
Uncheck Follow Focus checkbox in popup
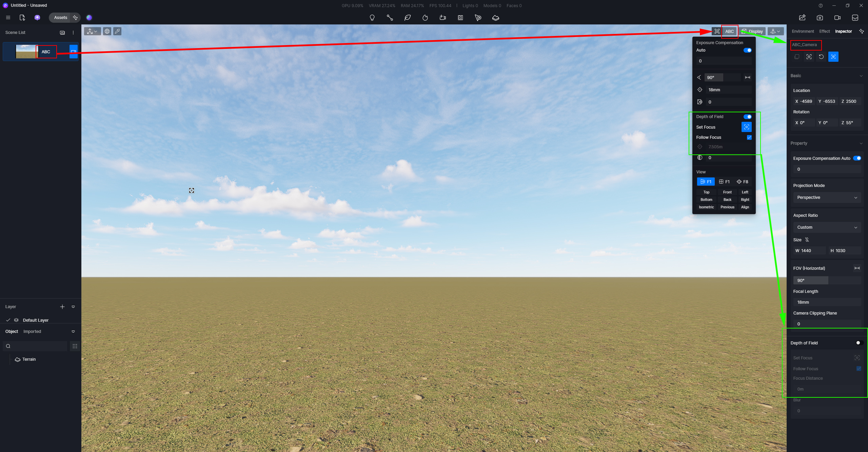click(x=749, y=137)
